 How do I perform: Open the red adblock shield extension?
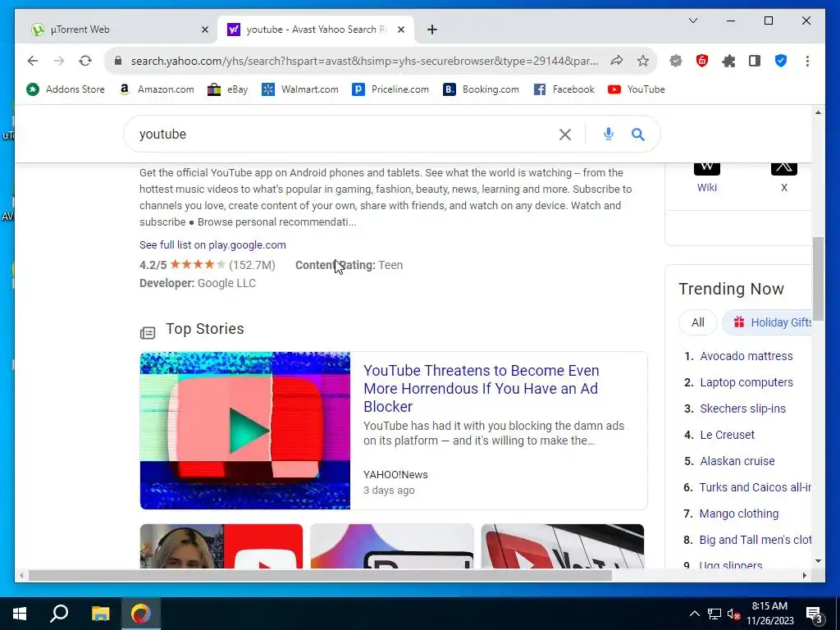pyautogui.click(x=702, y=61)
